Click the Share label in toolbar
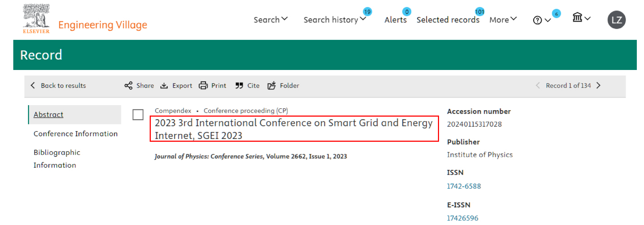Image resolution: width=644 pixels, height=225 pixels. pyautogui.click(x=145, y=85)
